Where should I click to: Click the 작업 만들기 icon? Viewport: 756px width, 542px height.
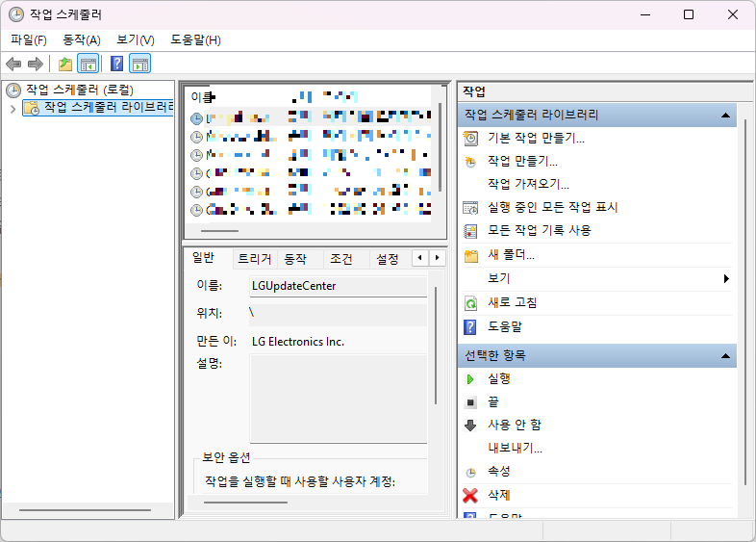470,162
